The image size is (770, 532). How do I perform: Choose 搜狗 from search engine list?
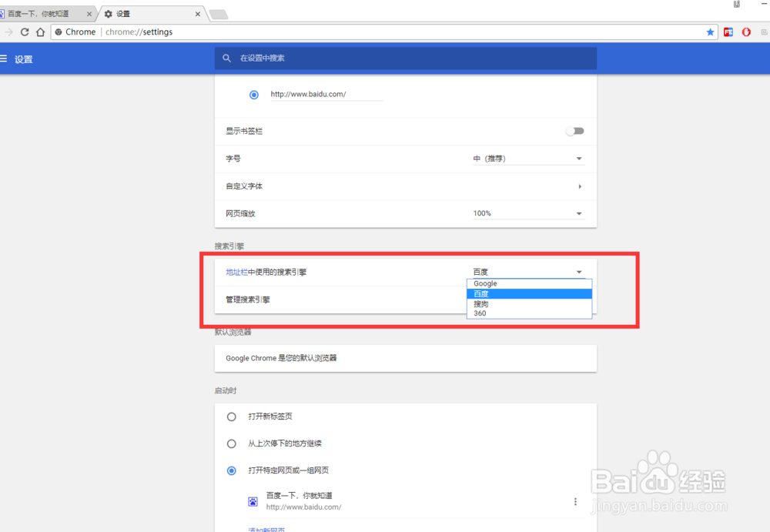529,303
